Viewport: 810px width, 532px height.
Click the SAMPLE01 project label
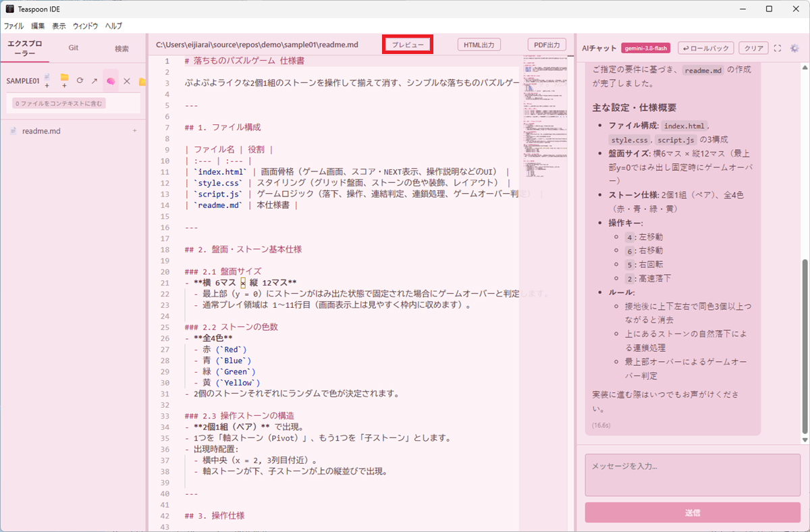click(22, 80)
